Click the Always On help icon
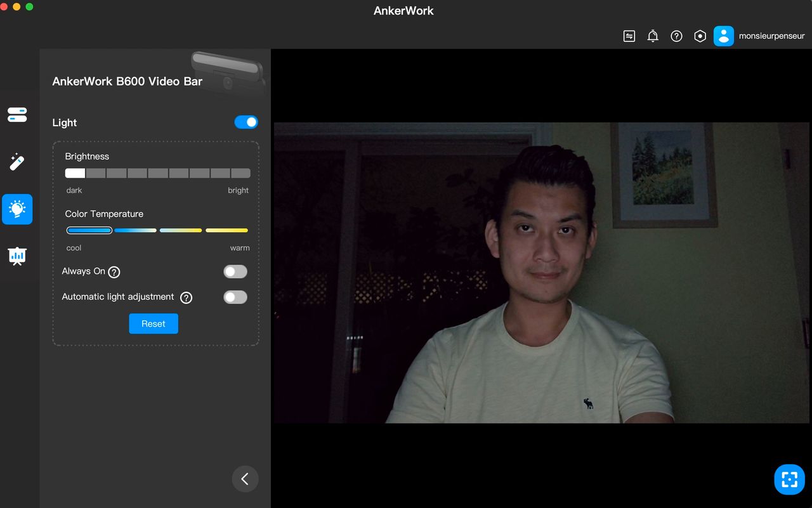The width and height of the screenshot is (812, 508). [114, 272]
